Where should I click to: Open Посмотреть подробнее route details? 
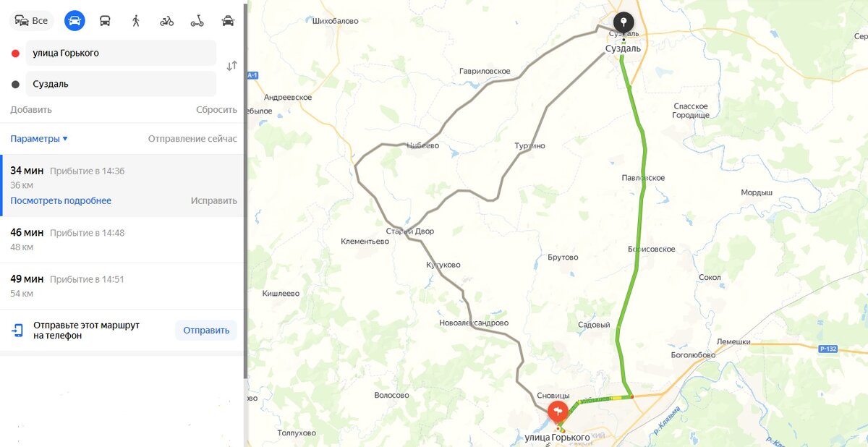pyautogui.click(x=61, y=200)
